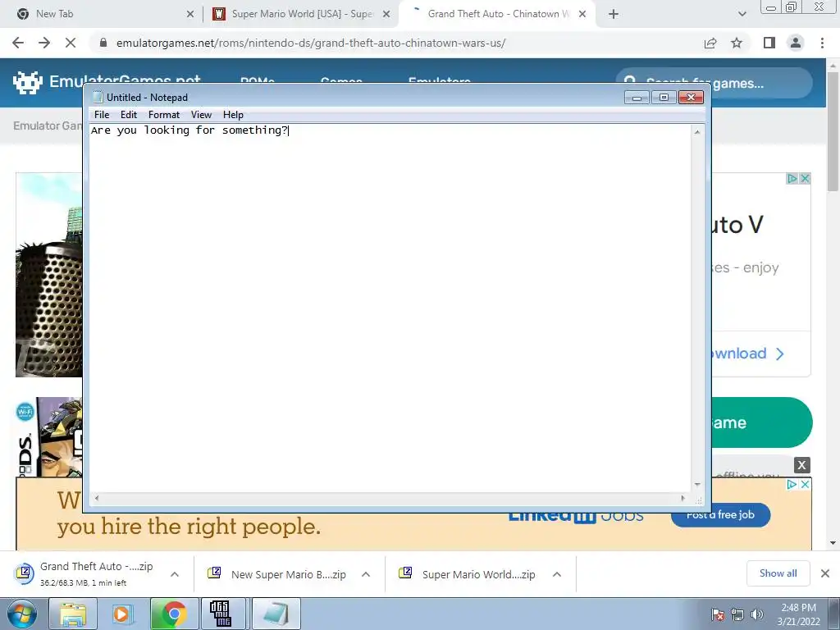Share this page from address bar

(x=710, y=43)
